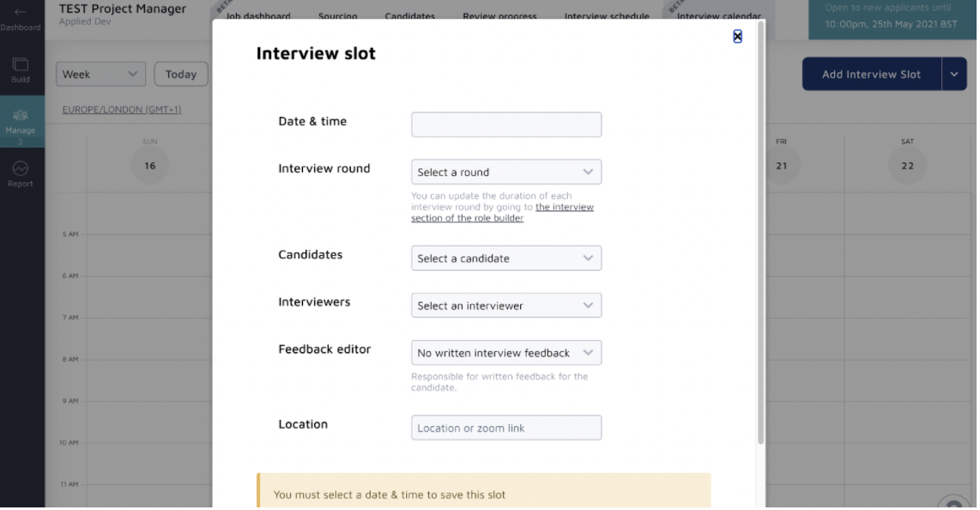Expand the Select an interviewer dropdown

pos(506,306)
